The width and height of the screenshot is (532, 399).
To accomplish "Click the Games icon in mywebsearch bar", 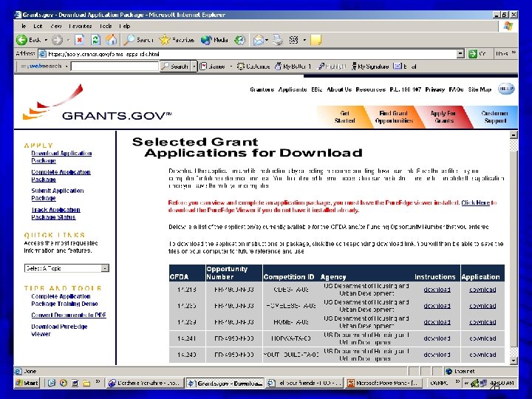I will click(x=203, y=66).
